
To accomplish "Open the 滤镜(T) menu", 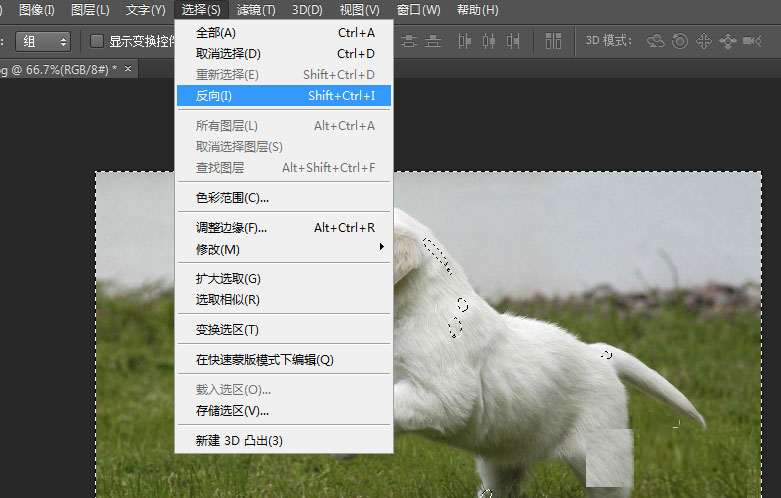I will [x=258, y=10].
